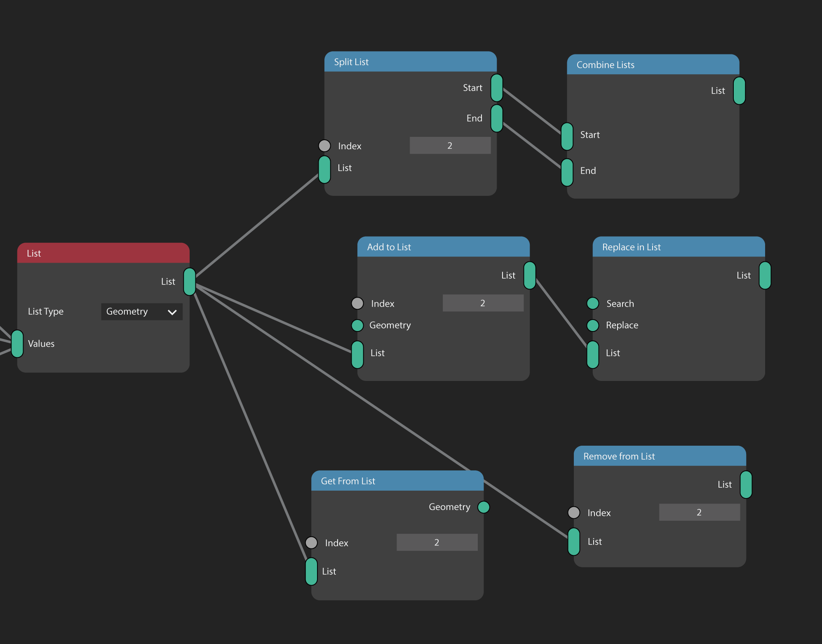The image size is (822, 644).
Task: Click the Split List node's List input socket
Action: point(324,169)
